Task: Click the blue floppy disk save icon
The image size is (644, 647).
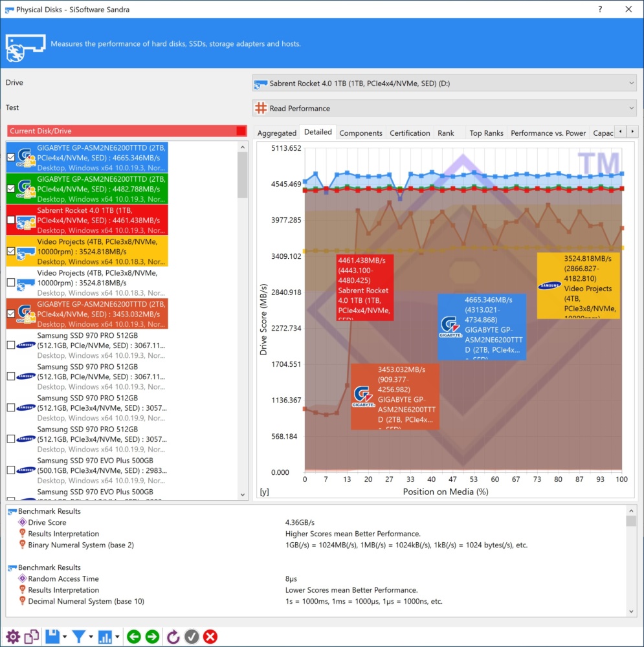Action: (x=52, y=637)
